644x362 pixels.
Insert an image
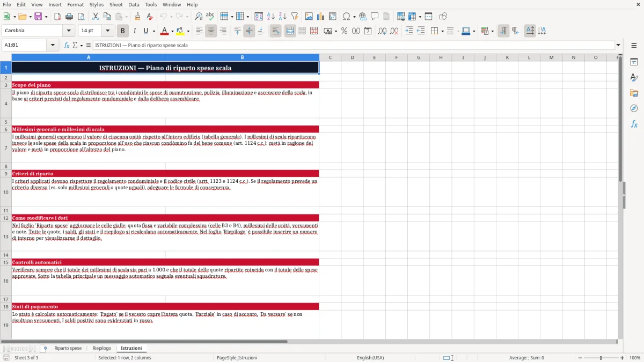coord(309,17)
